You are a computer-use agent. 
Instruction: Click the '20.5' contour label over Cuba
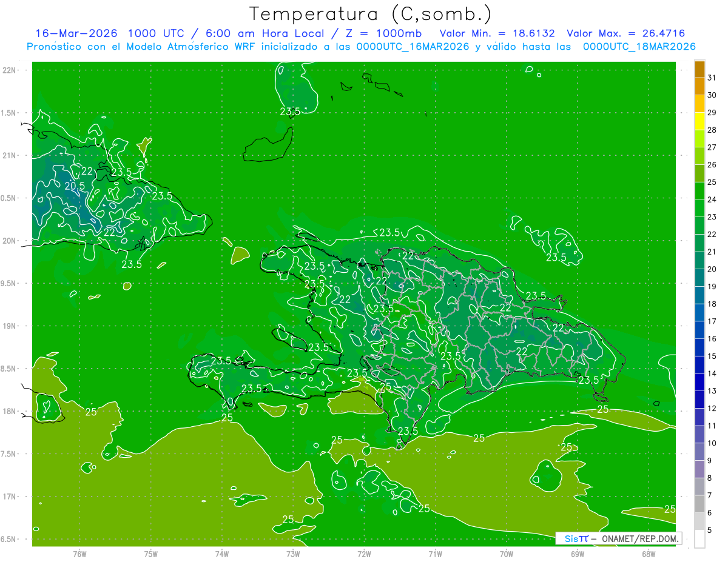tap(75, 186)
